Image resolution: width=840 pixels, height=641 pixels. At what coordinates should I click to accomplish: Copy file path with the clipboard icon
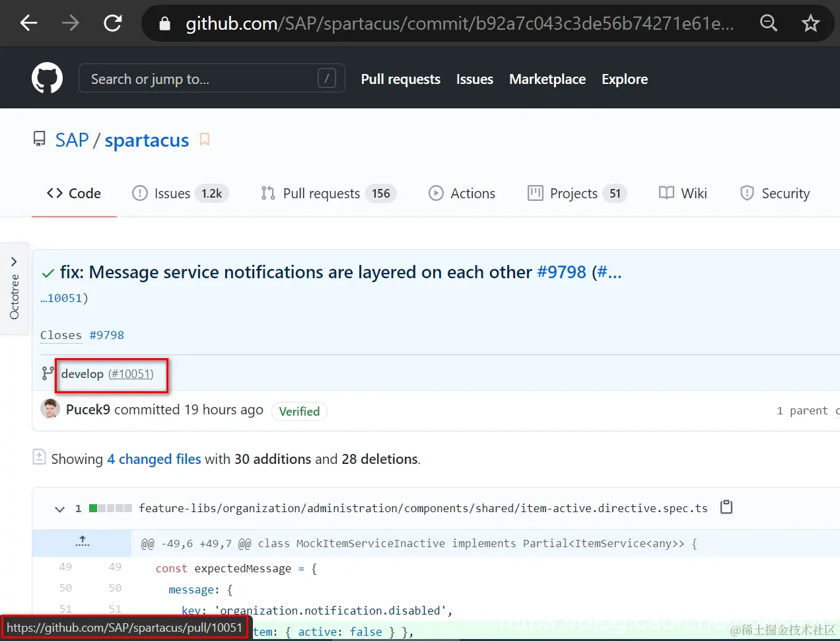coord(726,507)
